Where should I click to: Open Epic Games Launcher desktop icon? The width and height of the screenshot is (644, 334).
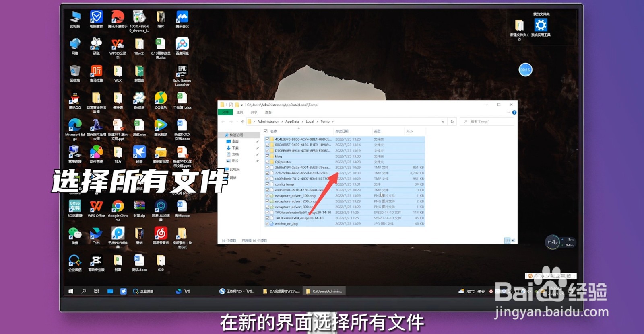point(182,75)
